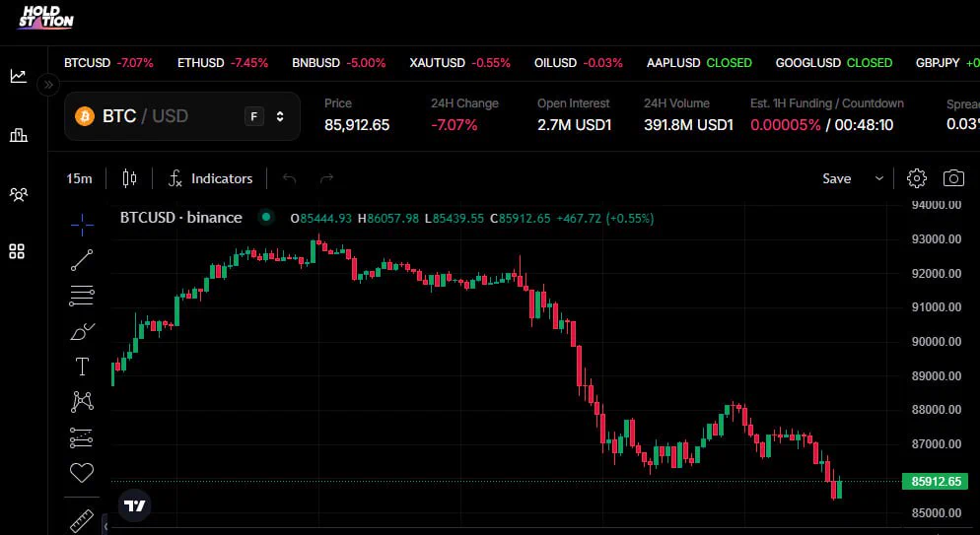Click the 24H Change value -7.07%
980x535 pixels.
coord(455,125)
